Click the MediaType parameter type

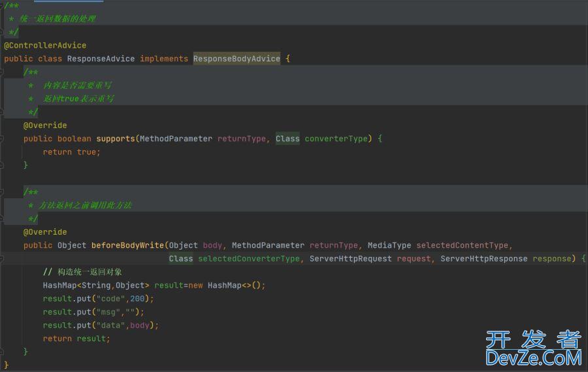point(389,246)
